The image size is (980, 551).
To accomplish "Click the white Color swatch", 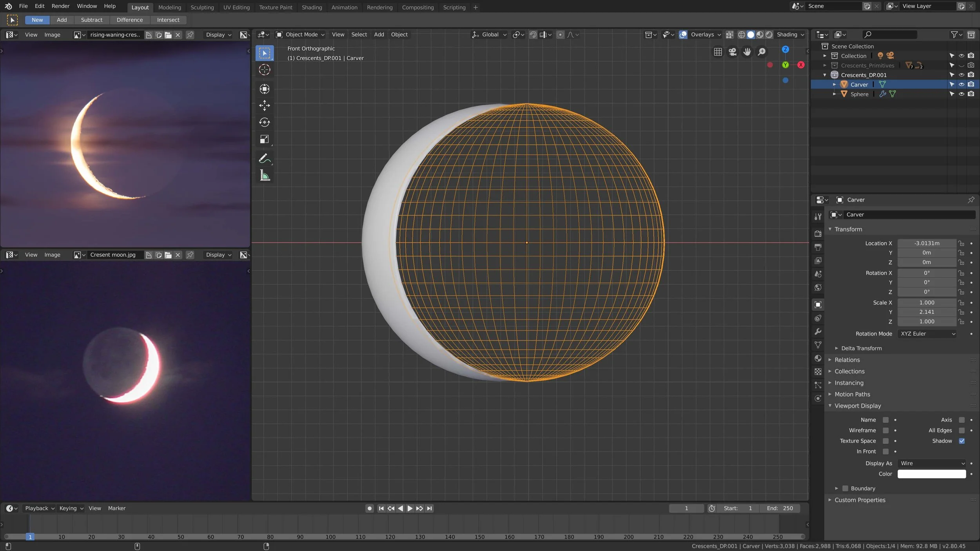I will coord(932,474).
